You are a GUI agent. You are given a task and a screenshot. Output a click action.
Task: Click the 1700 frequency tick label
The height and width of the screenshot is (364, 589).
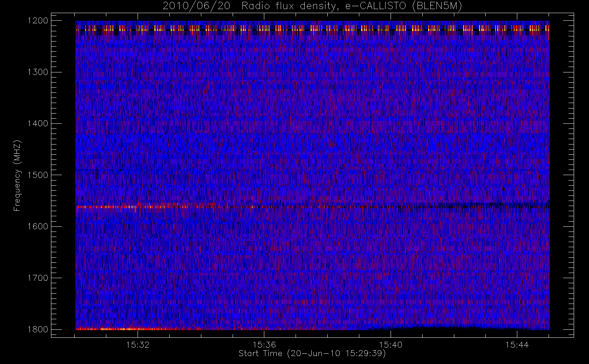point(38,278)
